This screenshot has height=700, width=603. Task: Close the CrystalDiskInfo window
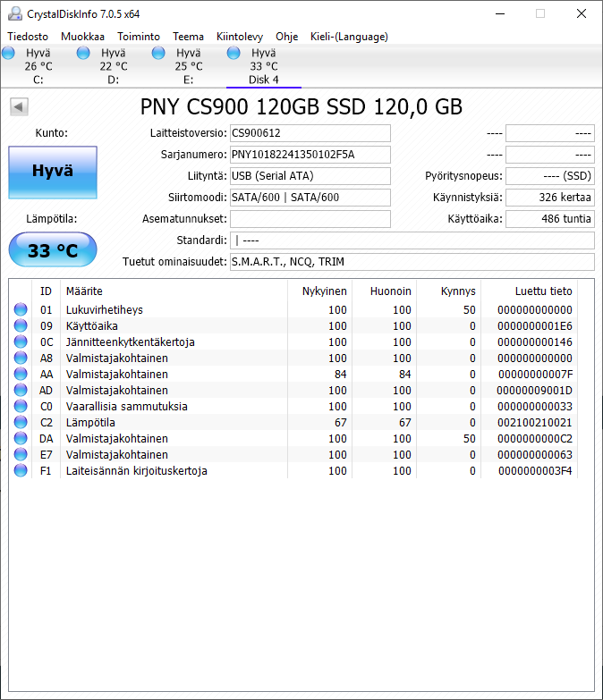[582, 13]
